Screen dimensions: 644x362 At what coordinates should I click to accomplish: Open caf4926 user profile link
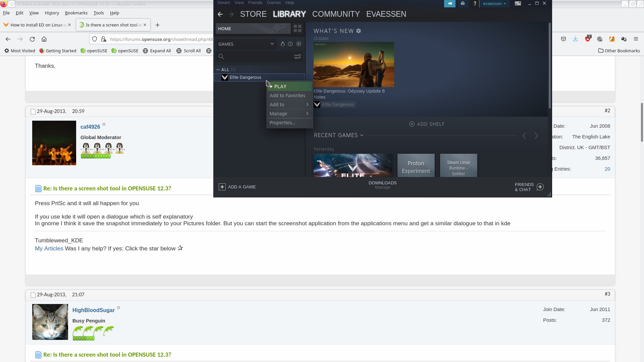coord(90,127)
